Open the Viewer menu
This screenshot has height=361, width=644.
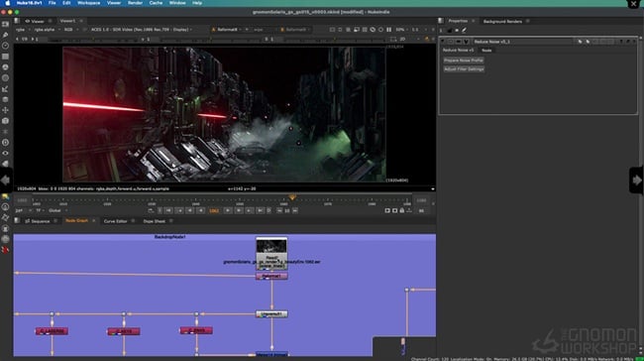coord(114,3)
